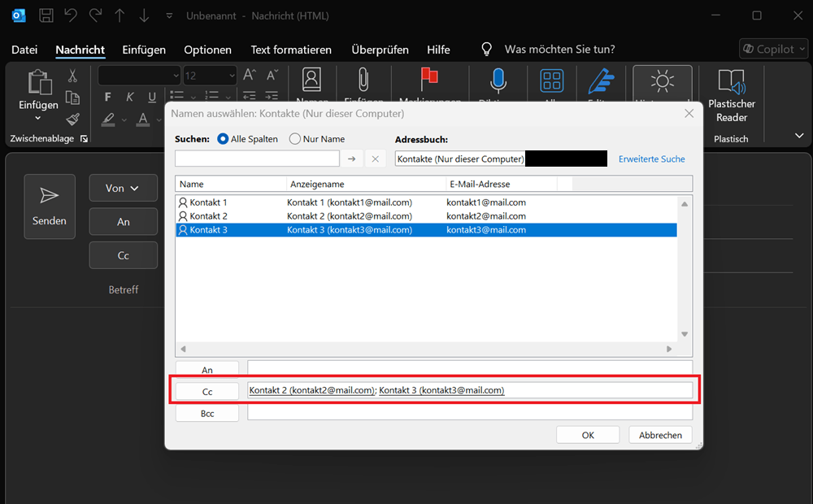Open the Hilfe tab
This screenshot has width=813, height=504.
coord(438,50)
